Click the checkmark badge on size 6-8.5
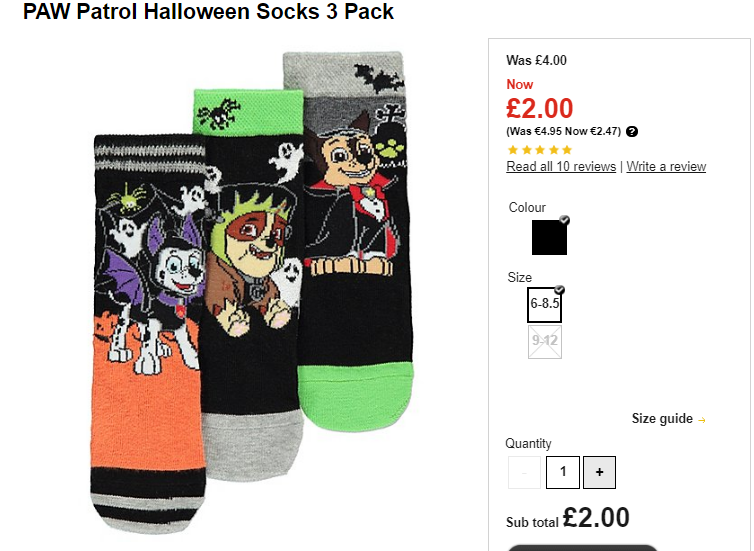The image size is (754, 551). pyautogui.click(x=559, y=290)
